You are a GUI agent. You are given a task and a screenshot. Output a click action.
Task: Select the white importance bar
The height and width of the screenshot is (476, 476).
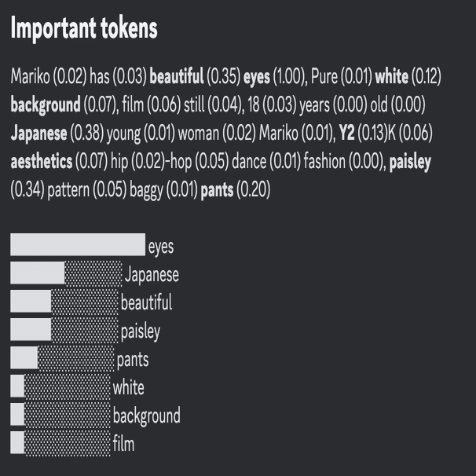click(60, 386)
